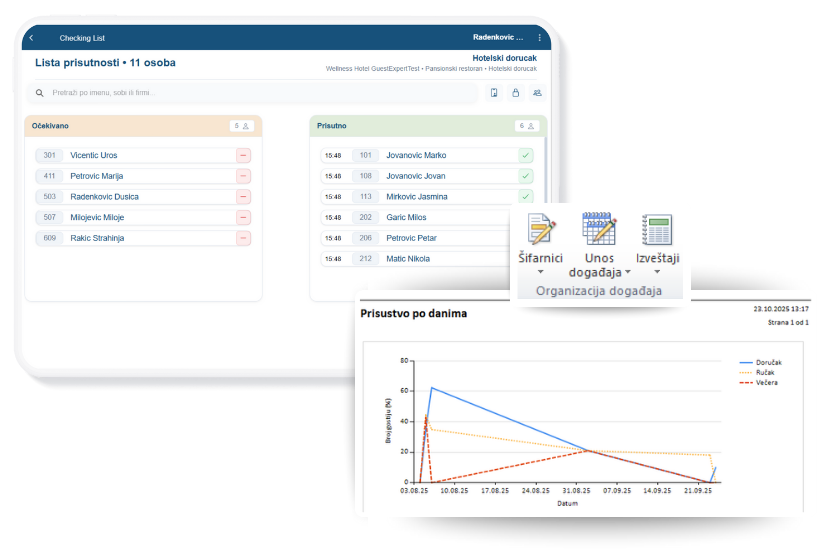Select guest Petrovic Marija in the list
836x555 pixels.
coord(96,176)
